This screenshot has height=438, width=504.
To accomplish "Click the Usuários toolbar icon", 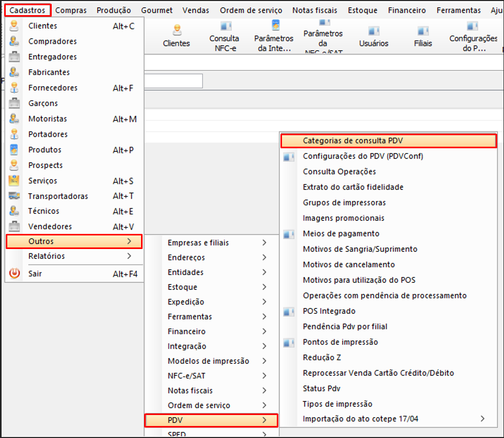I will coord(374,31).
